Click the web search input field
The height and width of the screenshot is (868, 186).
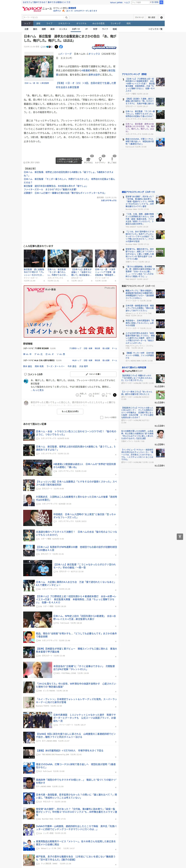140,2
